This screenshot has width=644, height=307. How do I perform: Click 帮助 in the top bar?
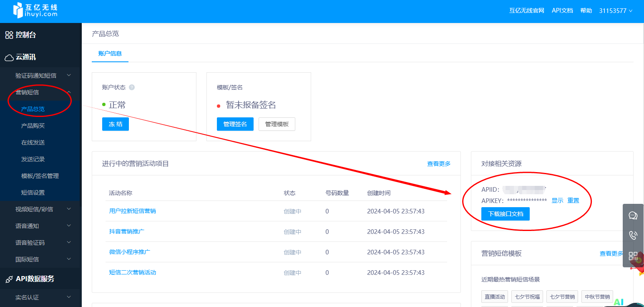tap(586, 11)
